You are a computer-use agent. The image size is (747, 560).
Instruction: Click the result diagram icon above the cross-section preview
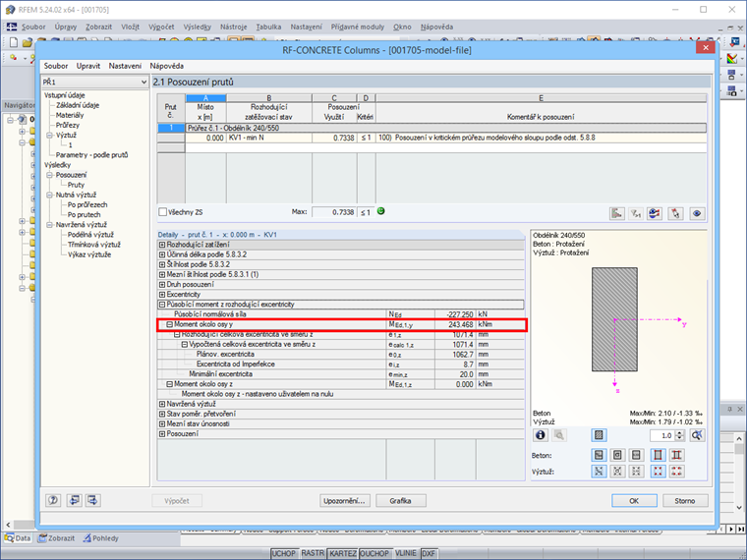(617, 213)
